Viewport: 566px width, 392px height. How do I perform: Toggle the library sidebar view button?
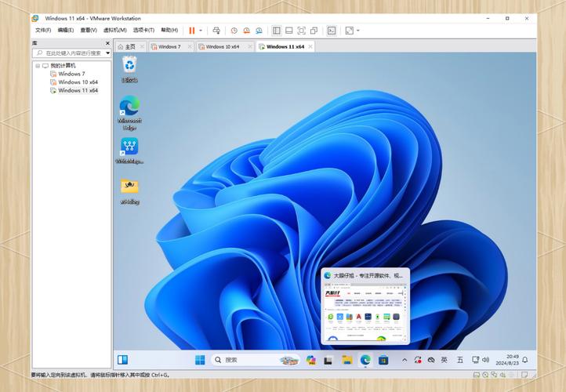276,31
